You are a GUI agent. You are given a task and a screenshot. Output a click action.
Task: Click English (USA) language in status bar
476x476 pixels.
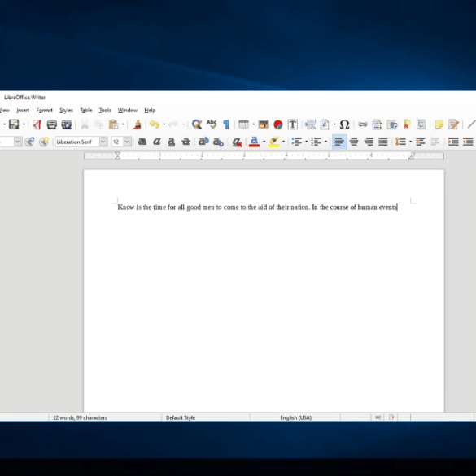tap(296, 417)
